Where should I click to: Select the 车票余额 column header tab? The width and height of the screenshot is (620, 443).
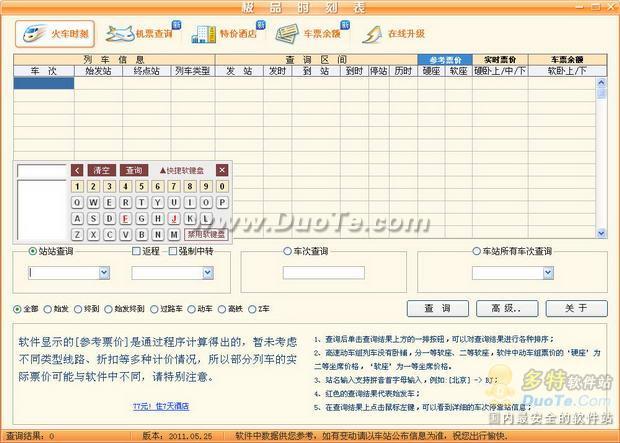pyautogui.click(x=567, y=60)
